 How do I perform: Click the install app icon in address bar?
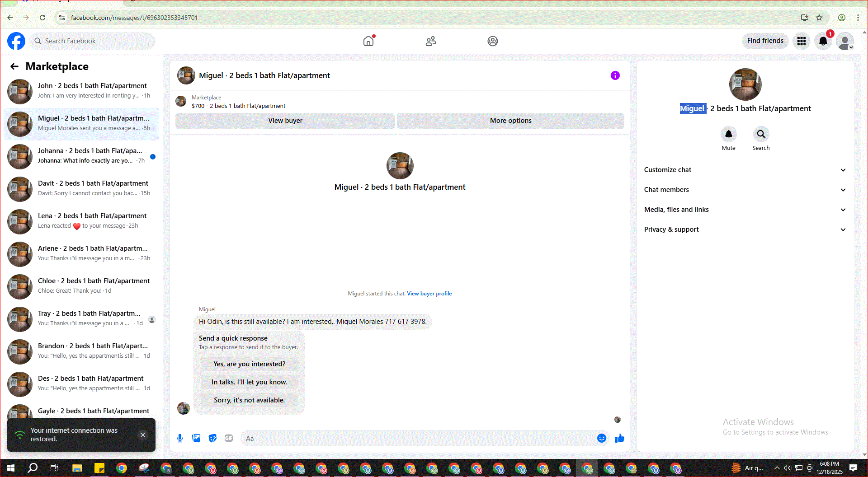805,18
